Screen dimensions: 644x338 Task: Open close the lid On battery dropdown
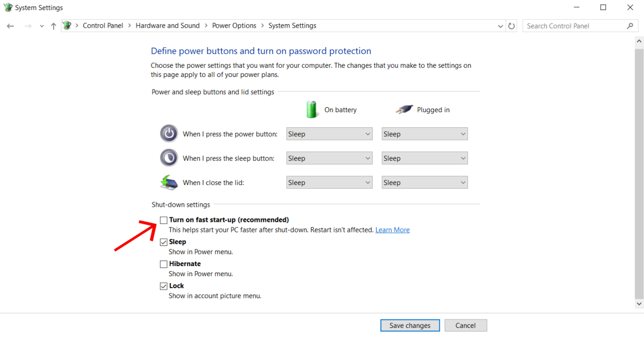pos(329,183)
